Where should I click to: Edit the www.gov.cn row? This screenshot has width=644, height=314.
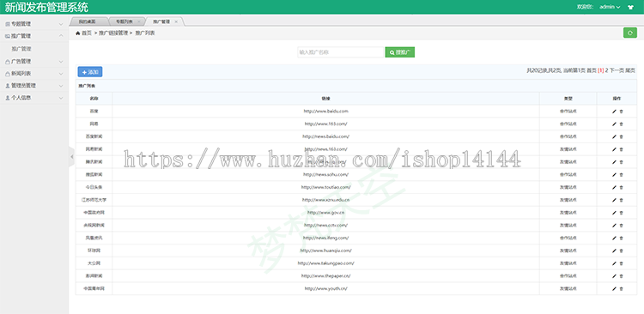(614, 213)
